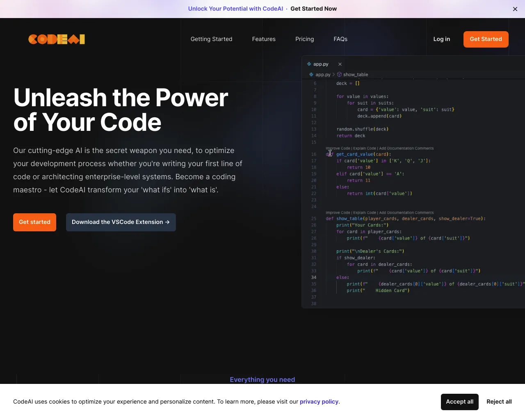Click the Python icon on the app.py tab

click(x=309, y=64)
